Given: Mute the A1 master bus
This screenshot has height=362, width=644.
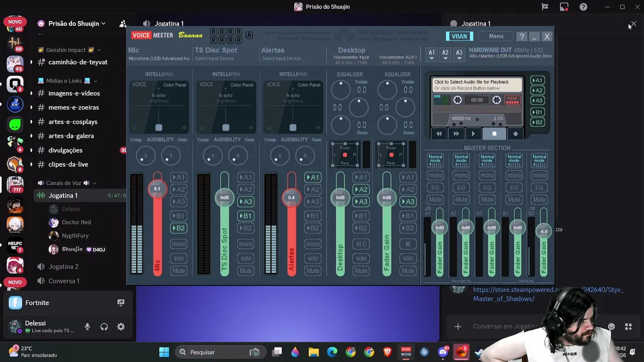Looking at the screenshot, I should 435,200.
